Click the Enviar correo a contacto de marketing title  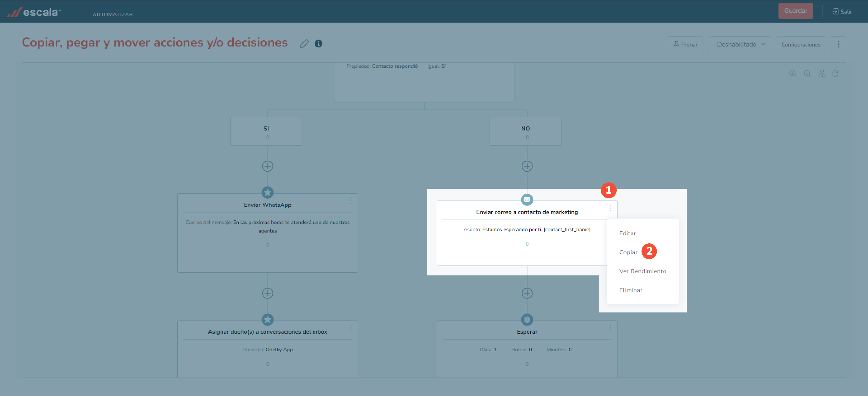pos(527,212)
